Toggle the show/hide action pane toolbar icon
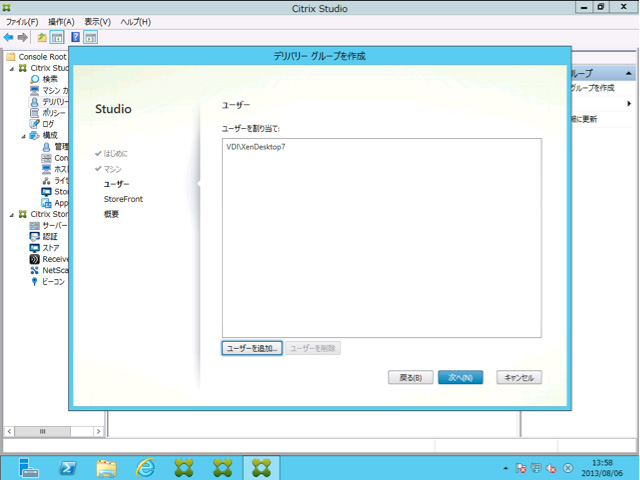The image size is (640, 480). [x=90, y=38]
